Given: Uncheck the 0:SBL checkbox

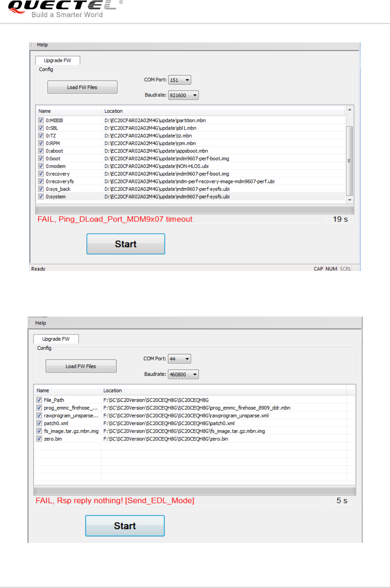Looking at the screenshot, I should tap(41, 128).
